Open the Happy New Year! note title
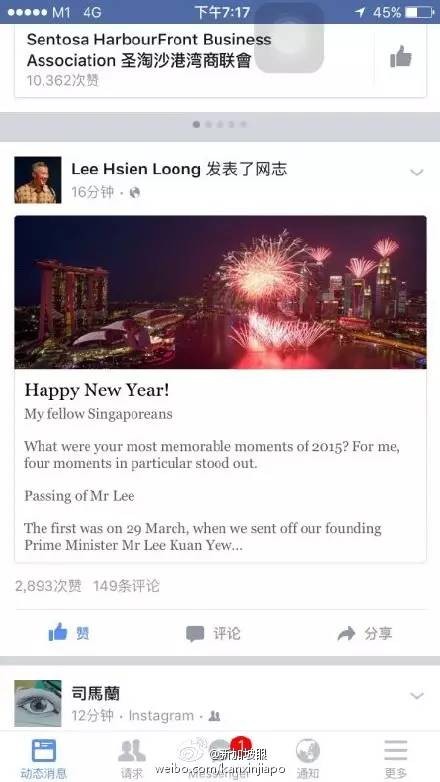440x782 pixels. point(97,390)
